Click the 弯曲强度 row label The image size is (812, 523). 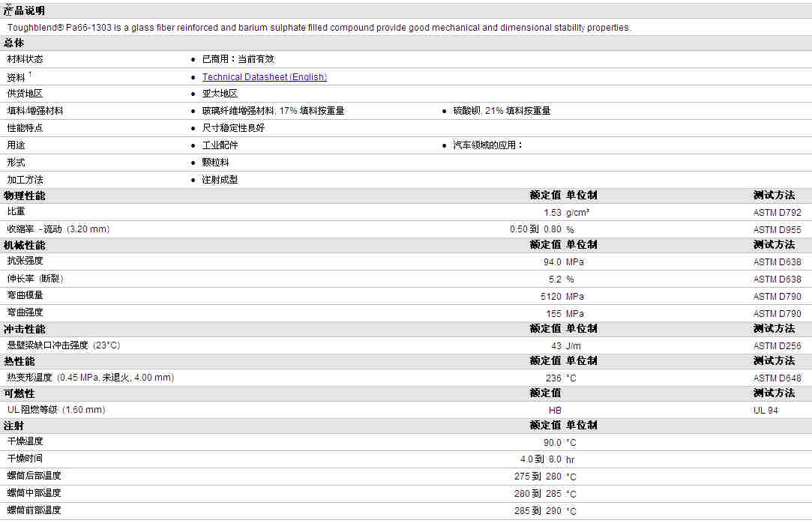[x=25, y=312]
